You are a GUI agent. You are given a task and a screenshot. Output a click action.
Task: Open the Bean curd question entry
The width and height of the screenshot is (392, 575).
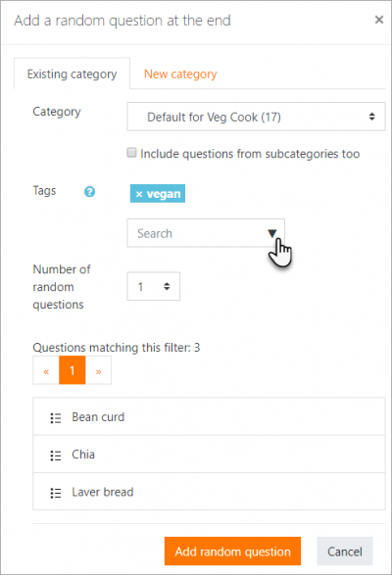point(209,416)
